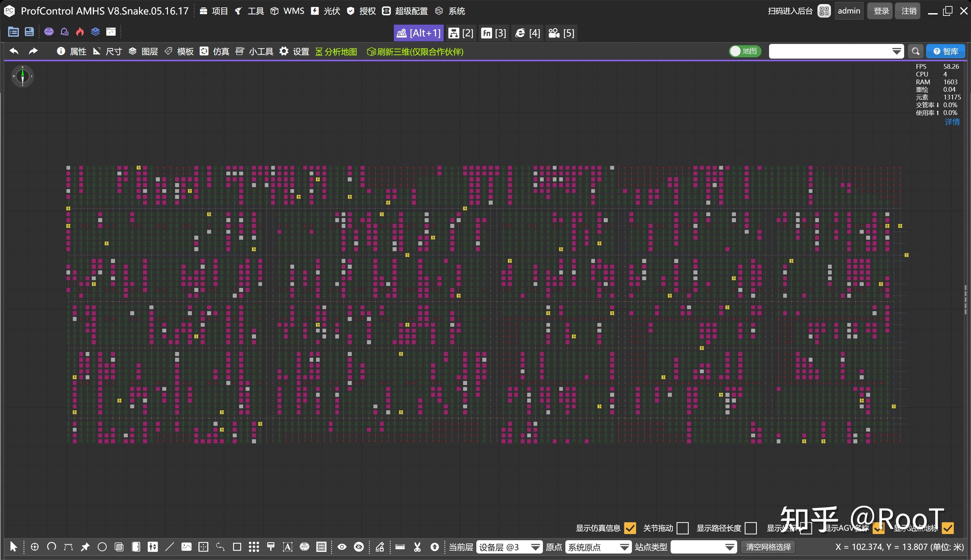Select the elevator tool icon

pyautogui.click(x=153, y=547)
